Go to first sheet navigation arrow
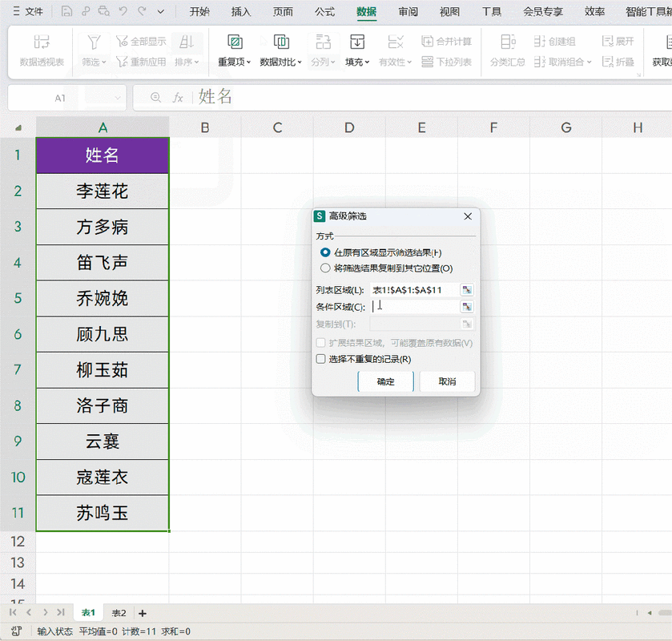672x641 pixels. pos(13,613)
